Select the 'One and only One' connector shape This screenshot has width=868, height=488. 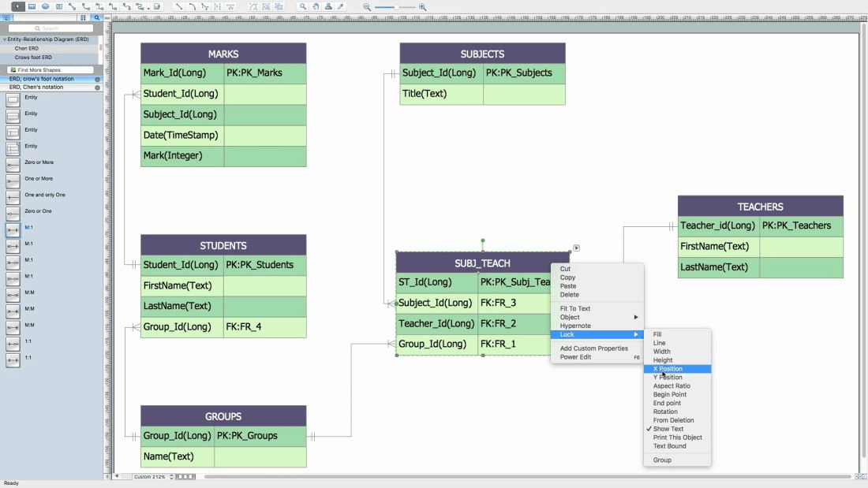(x=13, y=196)
